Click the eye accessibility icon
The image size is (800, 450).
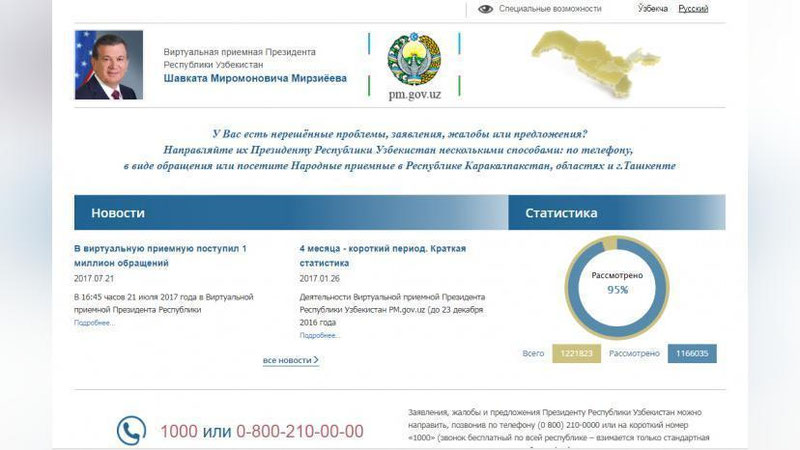pos(485,9)
